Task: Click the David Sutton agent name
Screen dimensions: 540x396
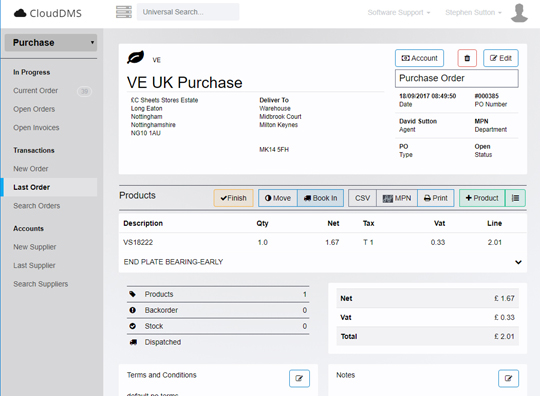Action: 418,121
